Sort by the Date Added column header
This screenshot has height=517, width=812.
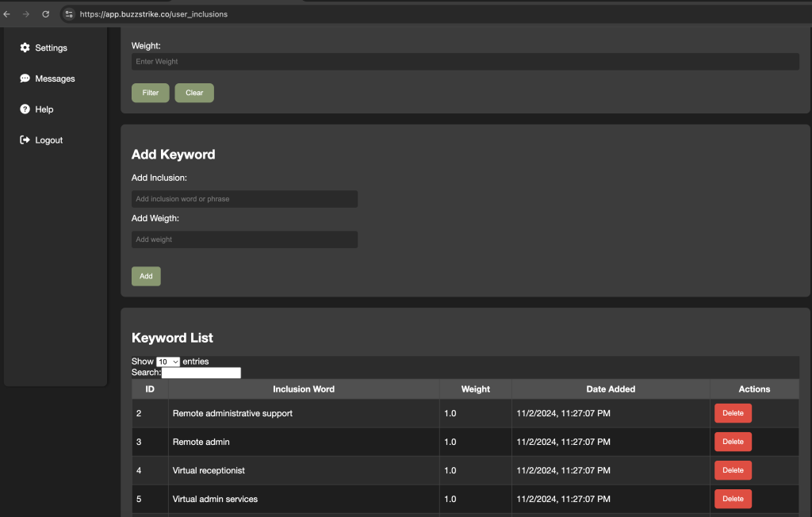611,389
